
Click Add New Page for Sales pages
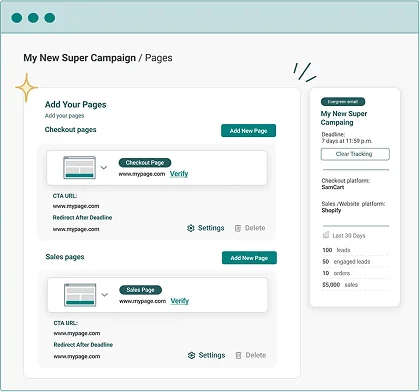coord(249,258)
